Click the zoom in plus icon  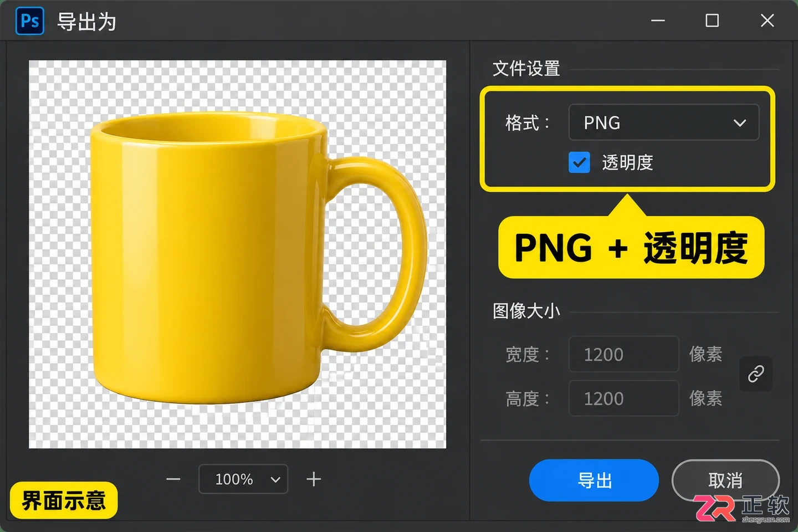314,479
